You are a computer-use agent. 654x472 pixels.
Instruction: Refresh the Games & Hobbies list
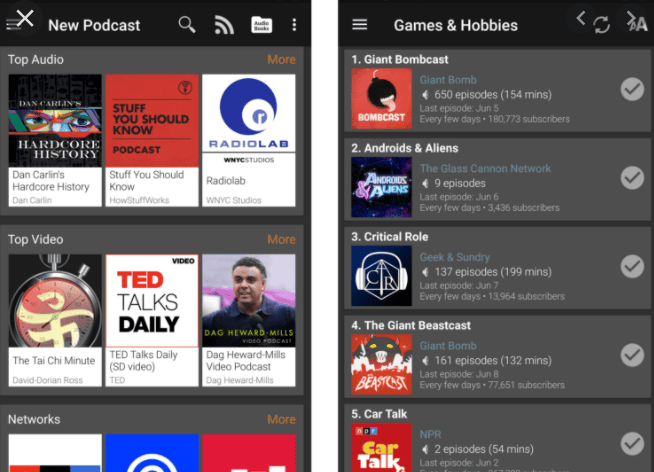601,25
